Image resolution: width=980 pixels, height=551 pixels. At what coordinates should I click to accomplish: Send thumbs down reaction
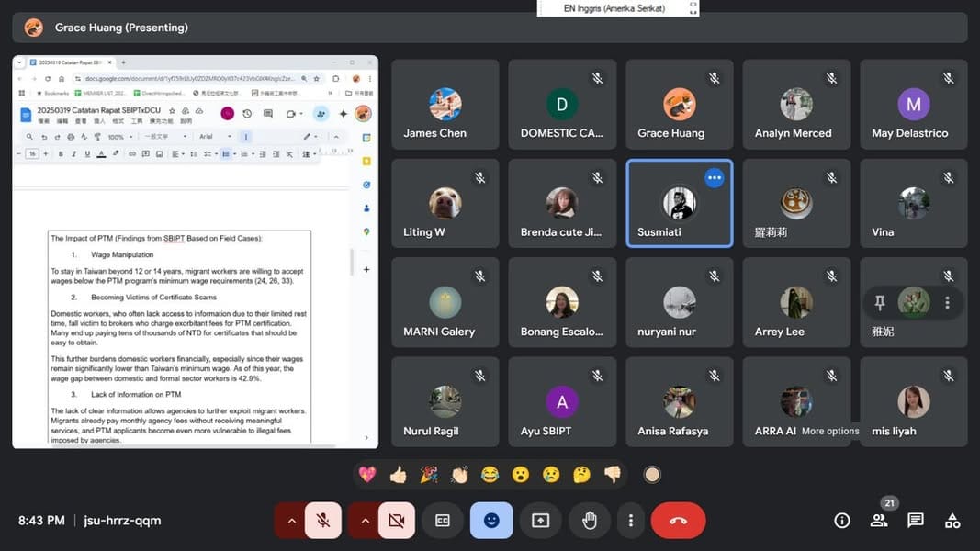pos(613,475)
